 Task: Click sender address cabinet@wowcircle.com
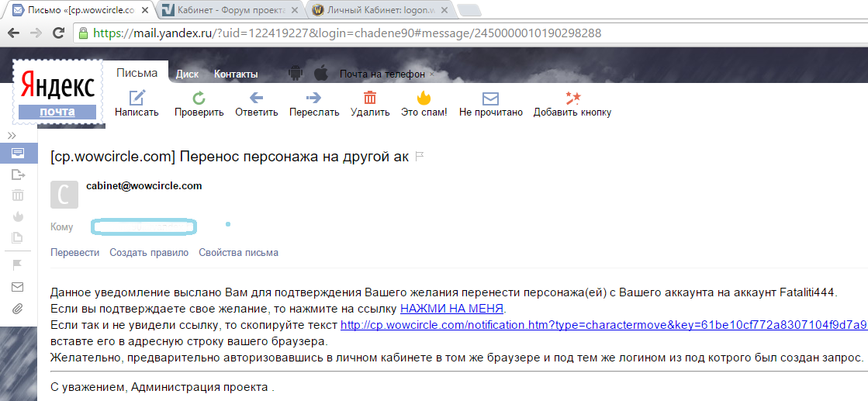click(144, 186)
